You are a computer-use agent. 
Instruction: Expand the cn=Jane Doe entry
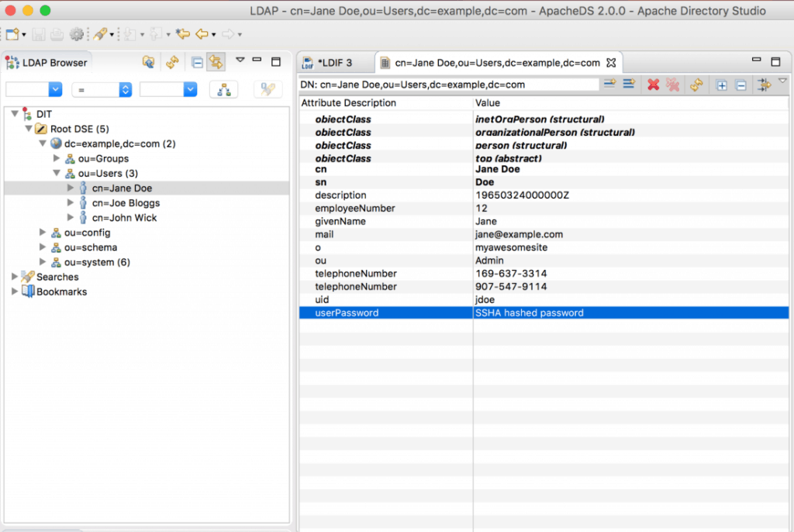(71, 188)
